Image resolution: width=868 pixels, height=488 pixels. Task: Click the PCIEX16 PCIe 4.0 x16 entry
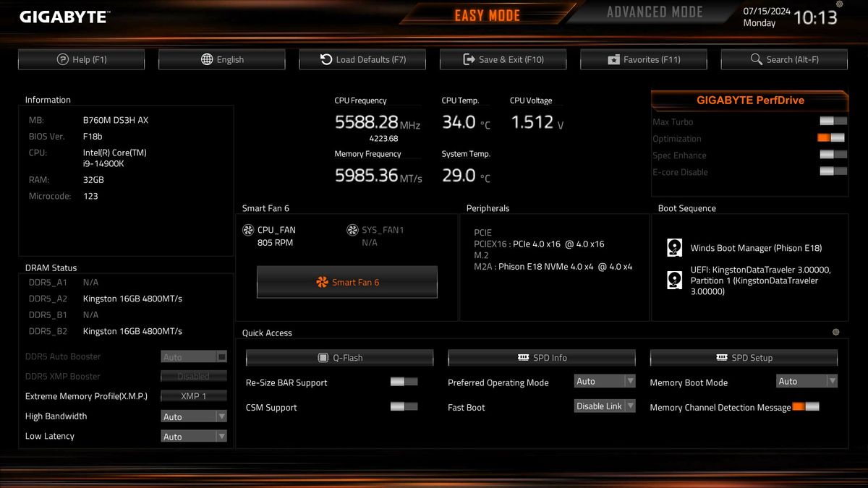[x=539, y=244]
